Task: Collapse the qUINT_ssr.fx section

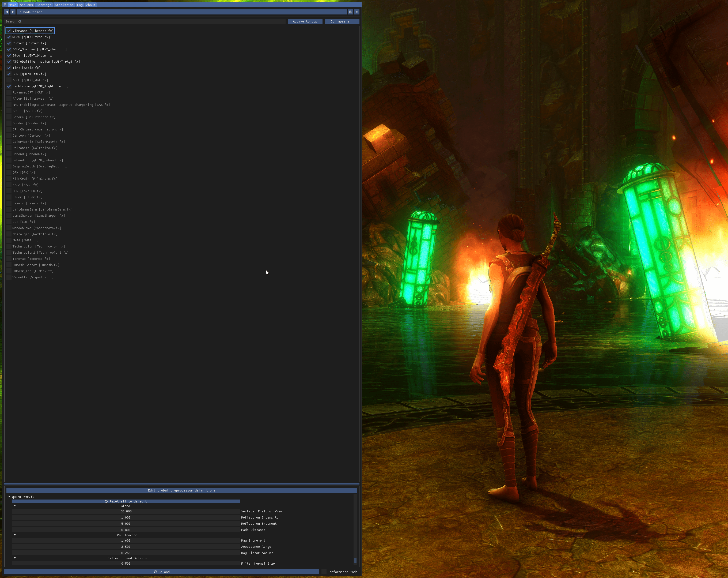Action: point(9,497)
